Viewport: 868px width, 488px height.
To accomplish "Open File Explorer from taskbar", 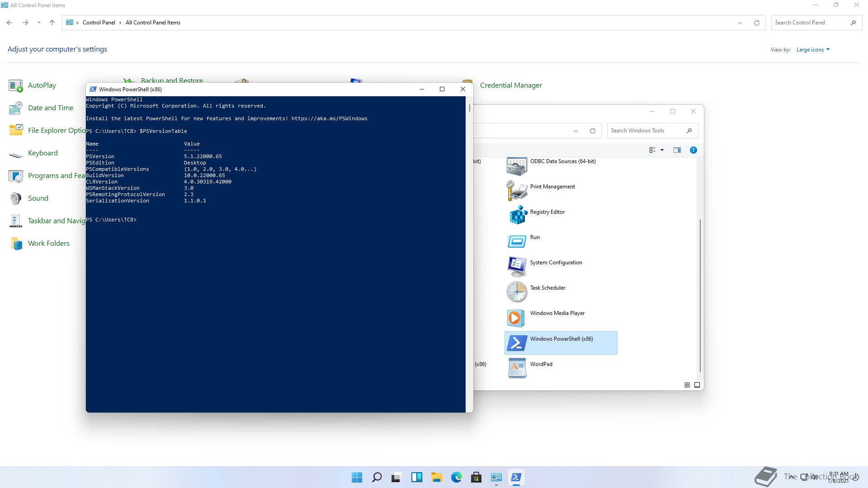I will pos(436,477).
